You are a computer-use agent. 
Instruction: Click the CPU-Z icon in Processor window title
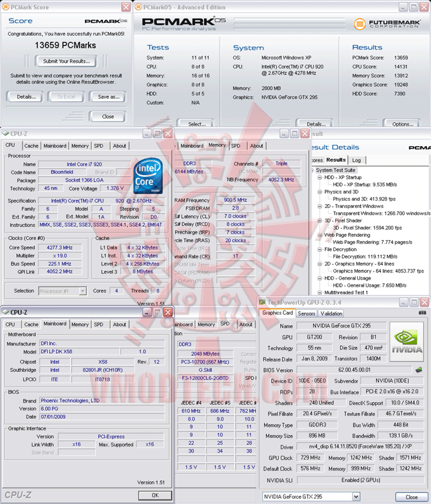(5, 133)
